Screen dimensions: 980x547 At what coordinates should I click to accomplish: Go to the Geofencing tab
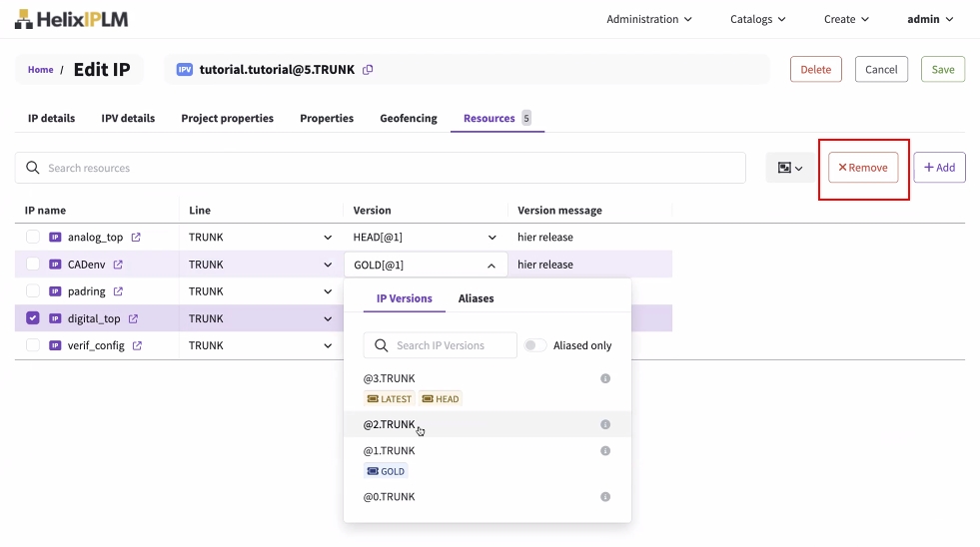coord(408,118)
